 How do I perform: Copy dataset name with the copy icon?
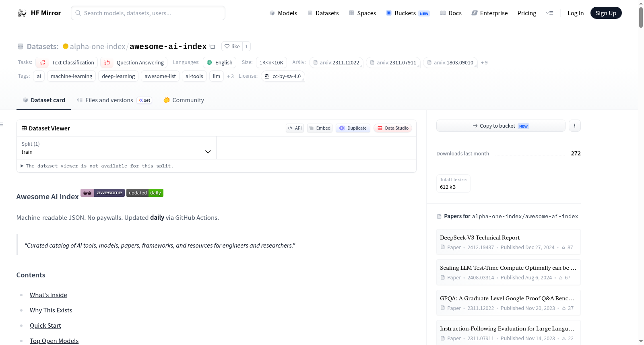point(212,46)
